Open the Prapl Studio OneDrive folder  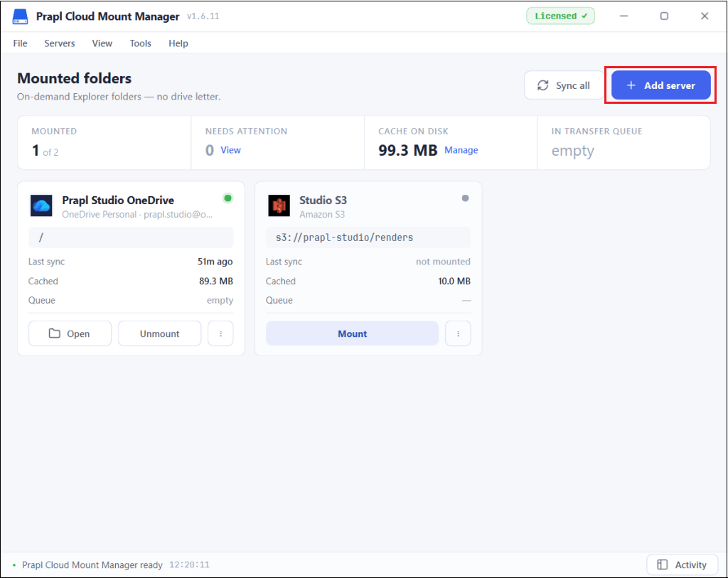pos(70,334)
